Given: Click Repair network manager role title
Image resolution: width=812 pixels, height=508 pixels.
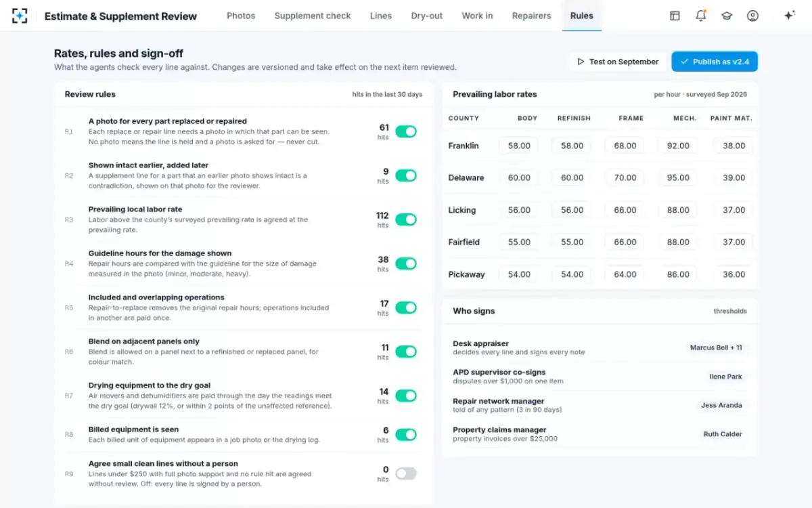Looking at the screenshot, I should tap(498, 401).
